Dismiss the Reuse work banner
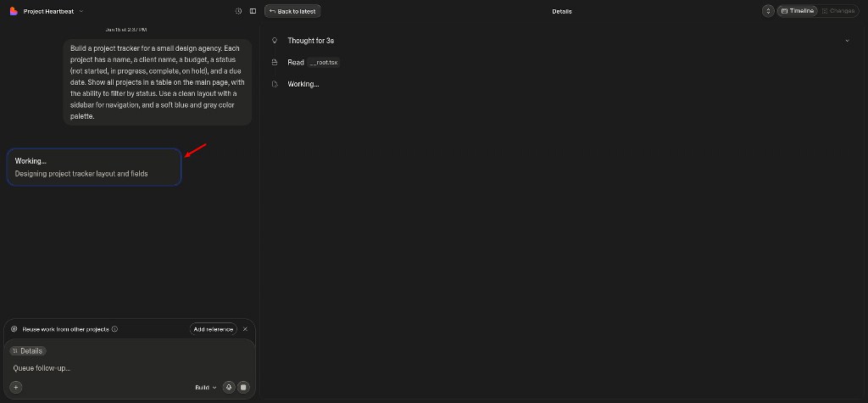Viewport: 868px width, 403px height. click(x=245, y=329)
